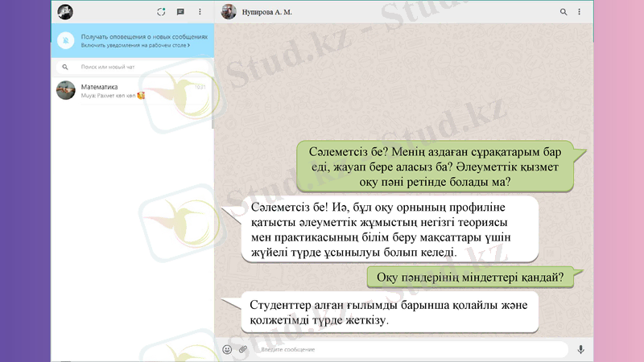The width and height of the screenshot is (644, 362).
Task: Click the Математика group avatar
Action: [66, 90]
